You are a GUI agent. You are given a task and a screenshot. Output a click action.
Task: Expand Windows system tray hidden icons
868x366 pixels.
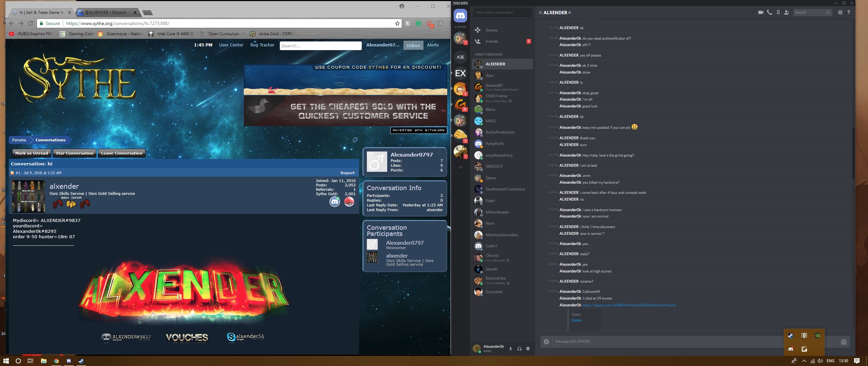click(804, 361)
